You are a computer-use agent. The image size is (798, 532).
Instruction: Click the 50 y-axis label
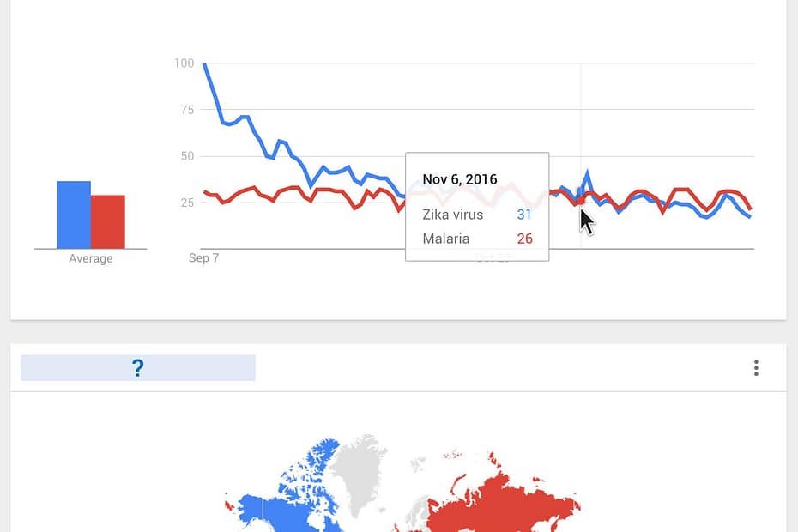click(x=186, y=156)
